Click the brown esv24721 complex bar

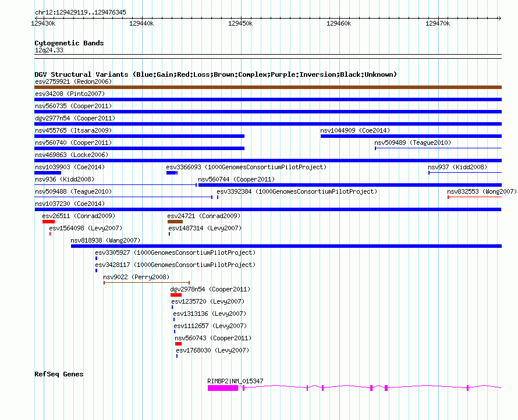click(175, 222)
